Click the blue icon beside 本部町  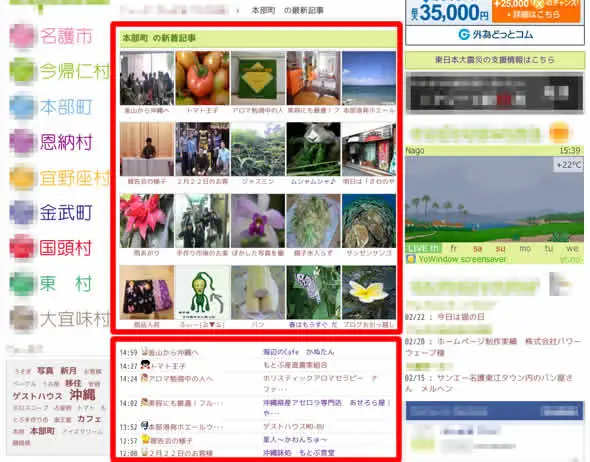pyautogui.click(x=21, y=106)
